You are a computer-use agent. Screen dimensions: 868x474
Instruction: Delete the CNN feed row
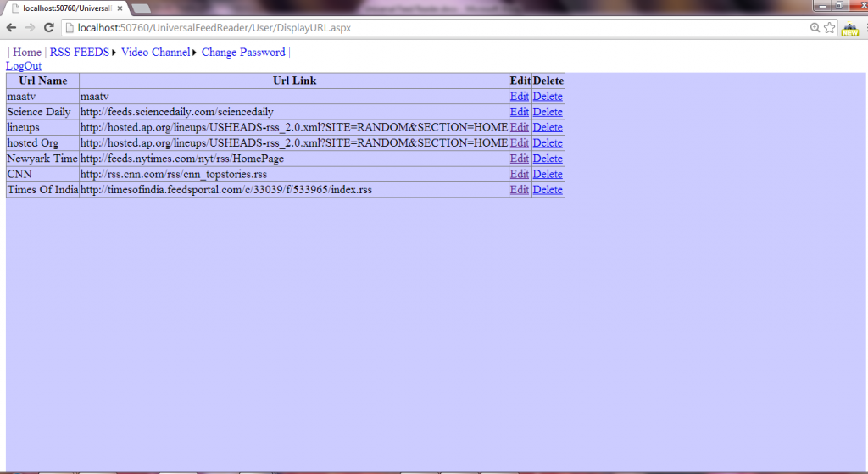tap(548, 174)
